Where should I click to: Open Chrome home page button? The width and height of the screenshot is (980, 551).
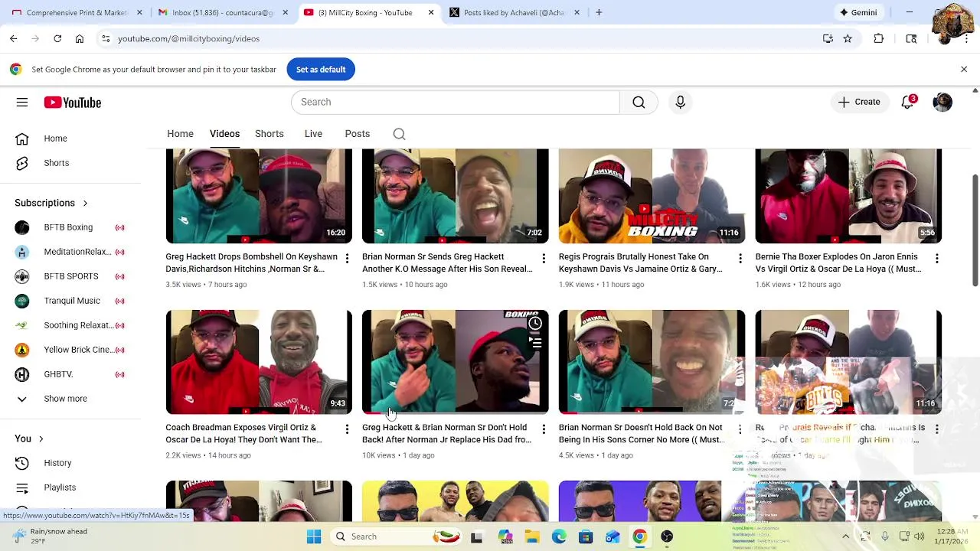(80, 38)
